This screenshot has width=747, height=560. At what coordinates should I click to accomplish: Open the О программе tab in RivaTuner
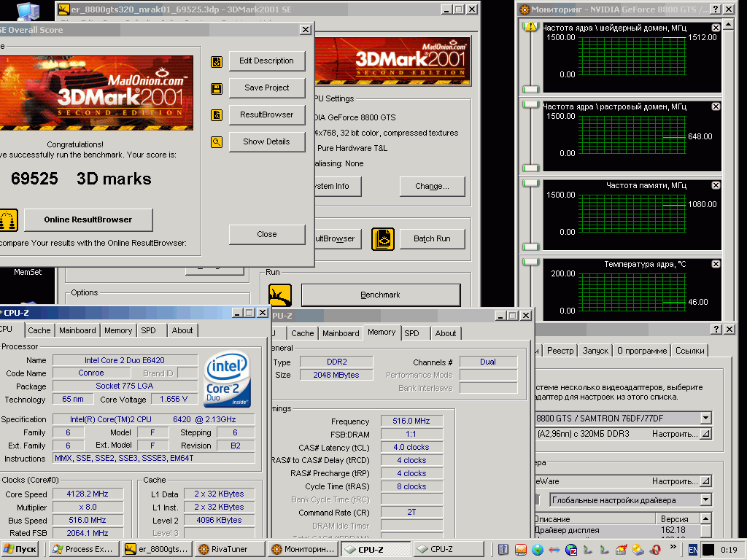coord(642,351)
